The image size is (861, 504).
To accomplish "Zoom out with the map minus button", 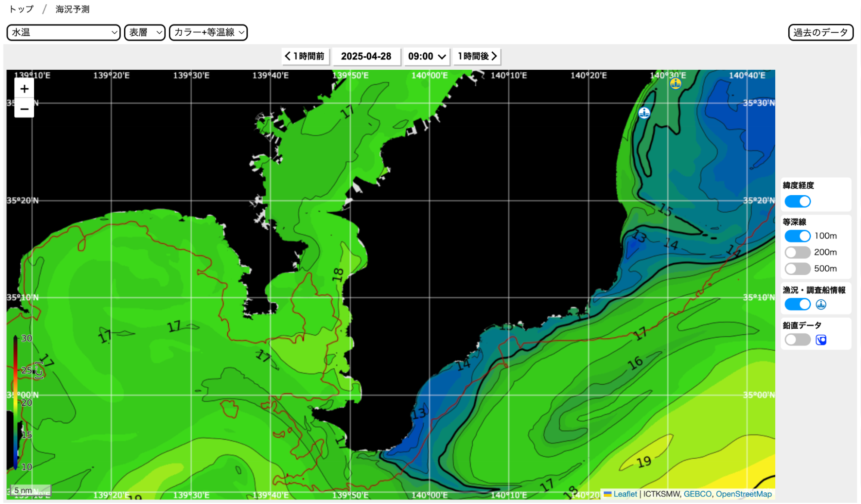I will click(x=24, y=109).
